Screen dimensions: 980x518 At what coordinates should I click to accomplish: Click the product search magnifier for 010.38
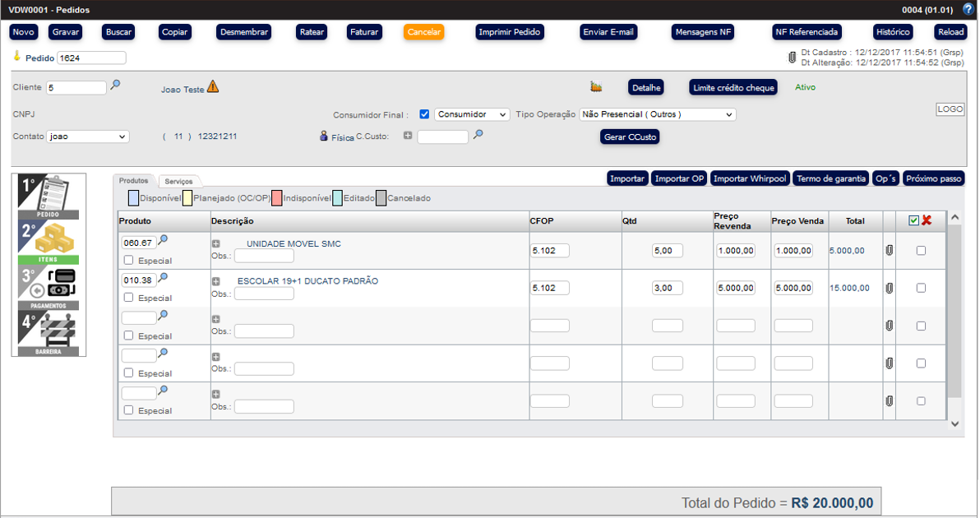point(163,278)
